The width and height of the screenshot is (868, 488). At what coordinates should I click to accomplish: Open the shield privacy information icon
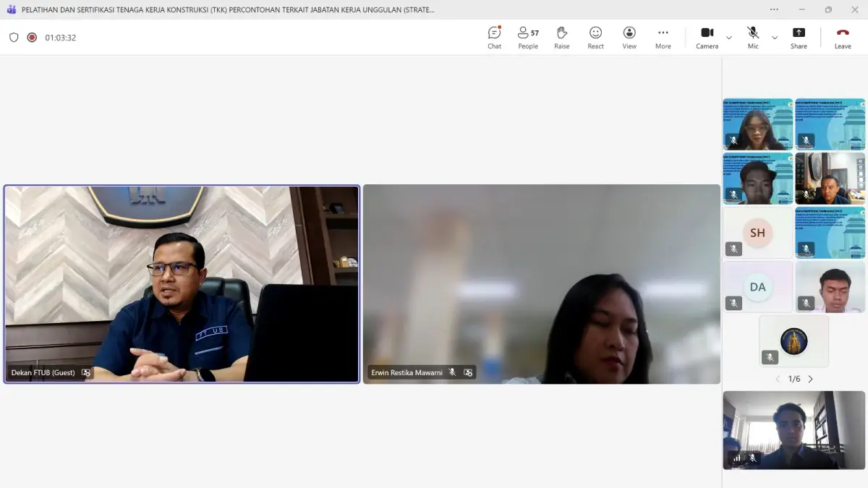(x=14, y=38)
